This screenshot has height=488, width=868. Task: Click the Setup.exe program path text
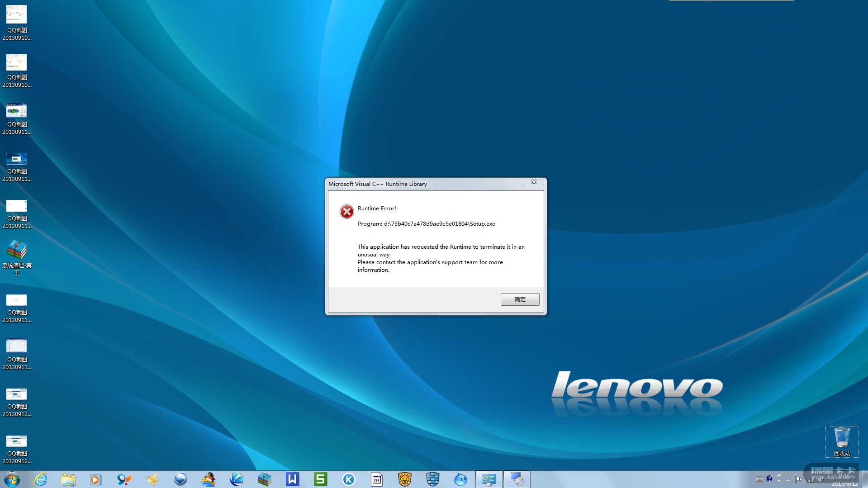[426, 224]
